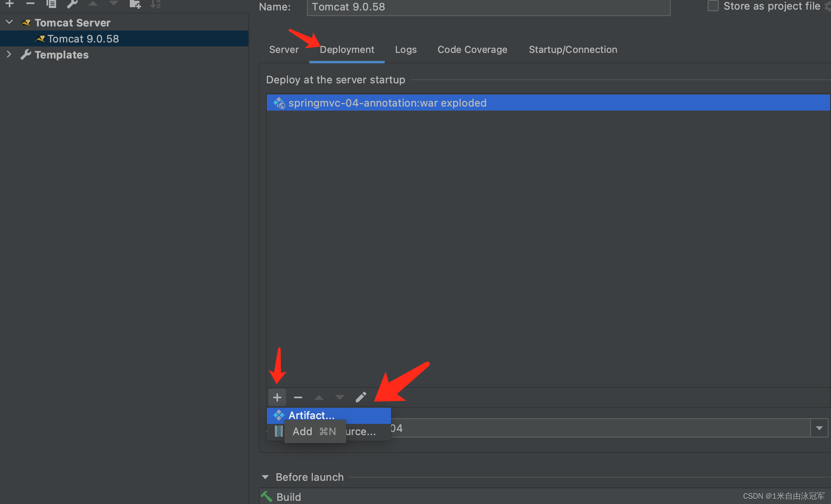Viewport: 831px width, 504px height.
Task: Choose External Source... from the add popup
Action: click(329, 431)
